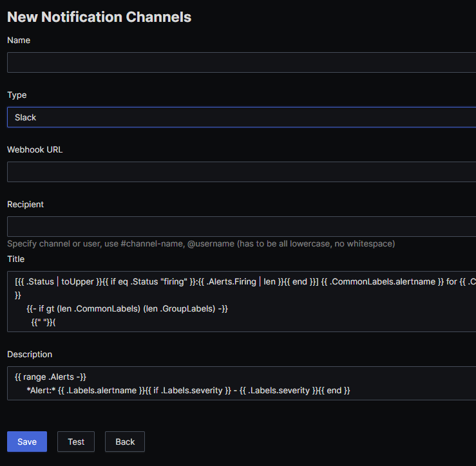The width and height of the screenshot is (476, 466).
Task: Focus the Name input field
Action: pyautogui.click(x=242, y=62)
